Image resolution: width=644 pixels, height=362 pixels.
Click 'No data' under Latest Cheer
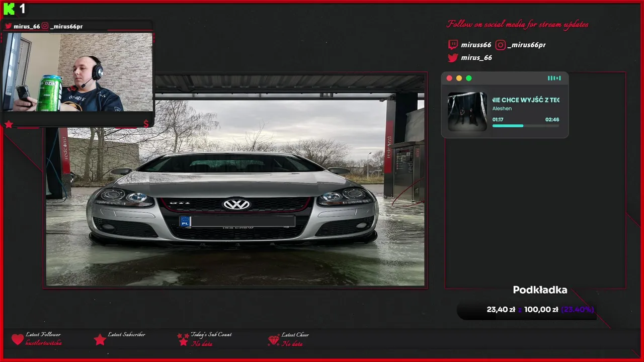[x=292, y=344]
